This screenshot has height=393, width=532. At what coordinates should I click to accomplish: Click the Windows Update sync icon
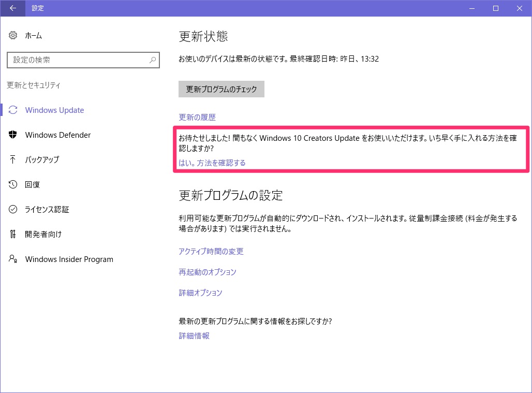(13, 110)
